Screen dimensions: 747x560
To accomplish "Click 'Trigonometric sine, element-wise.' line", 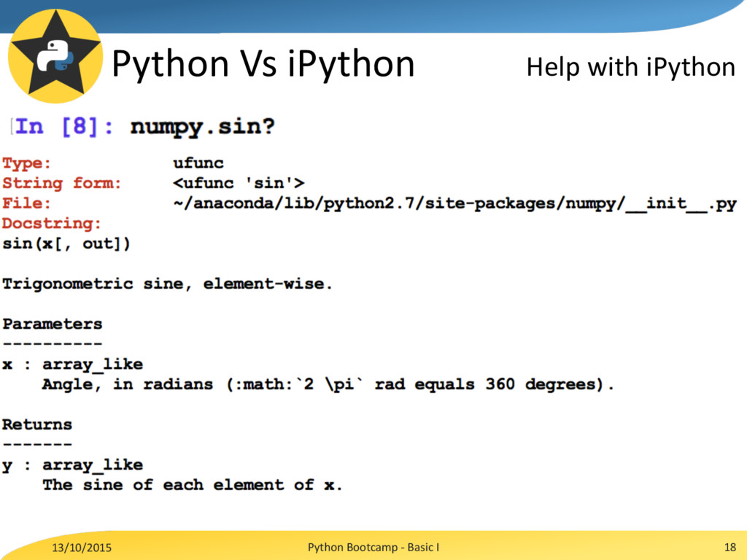I will 167,284.
